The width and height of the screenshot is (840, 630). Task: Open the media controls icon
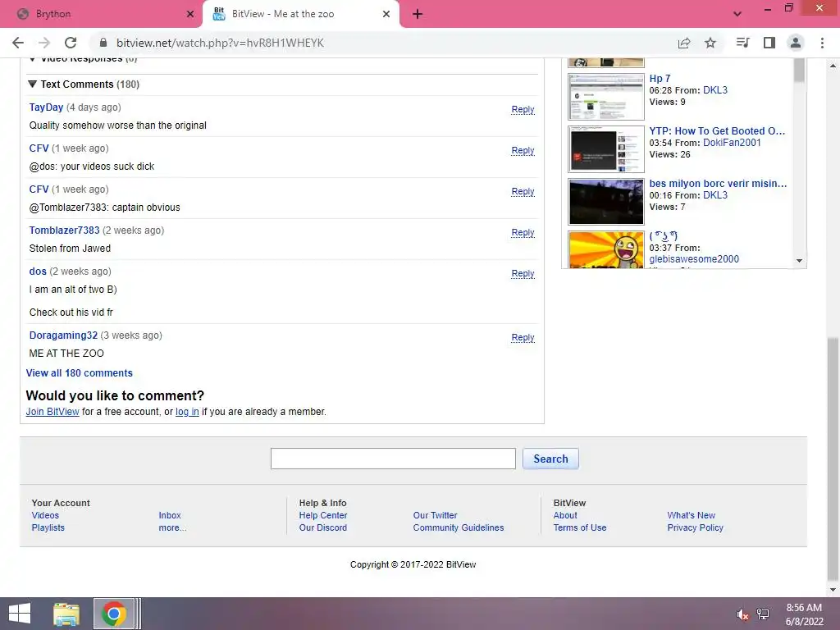tap(742, 43)
